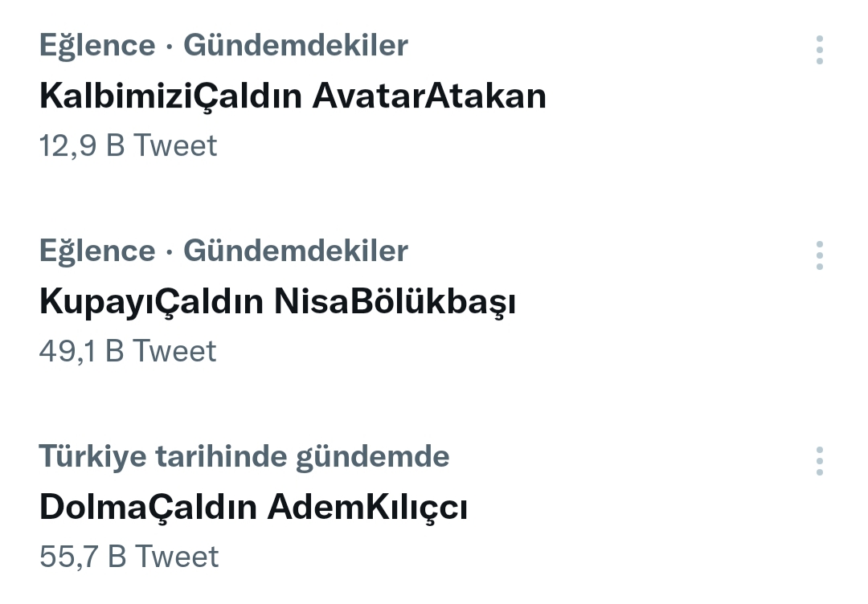Select the AdemKılıçcı hashtag text

(367, 508)
